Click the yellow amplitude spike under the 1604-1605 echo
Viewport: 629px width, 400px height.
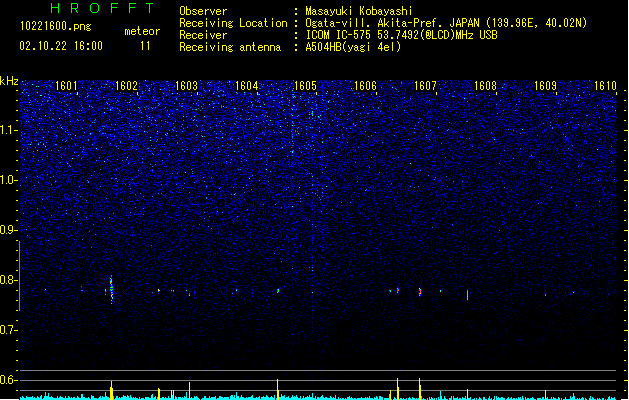pyautogui.click(x=278, y=389)
